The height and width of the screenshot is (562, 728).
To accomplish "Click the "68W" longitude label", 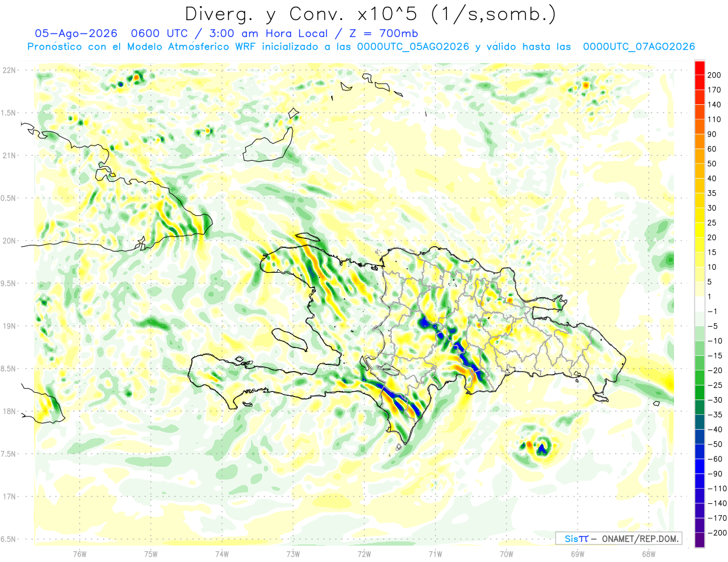I will 649,554.
